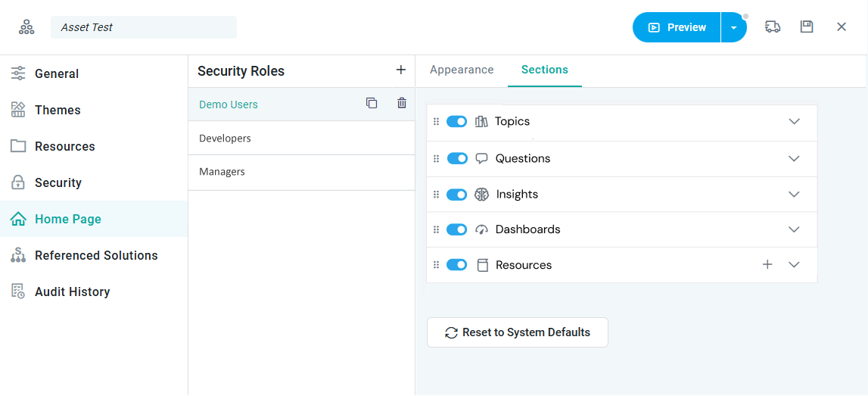Add a new security role with plus icon

401,70
